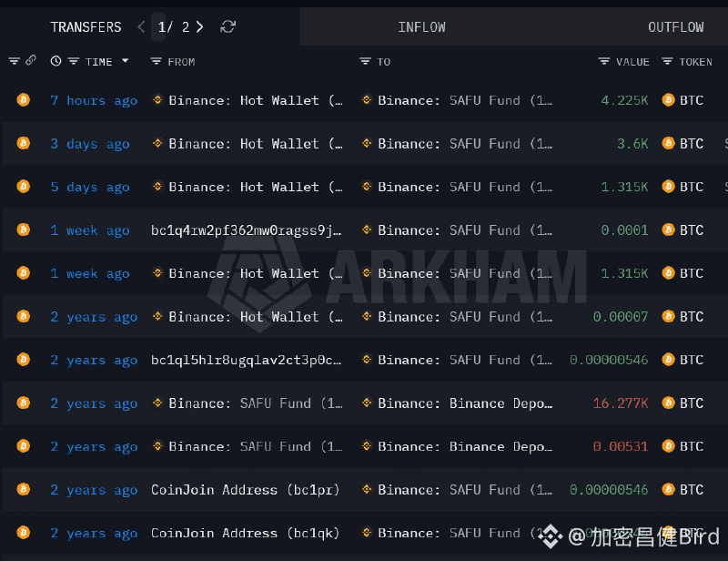Open CoinJoin Address (bc1qk) sender
The image size is (728, 561).
(x=245, y=533)
